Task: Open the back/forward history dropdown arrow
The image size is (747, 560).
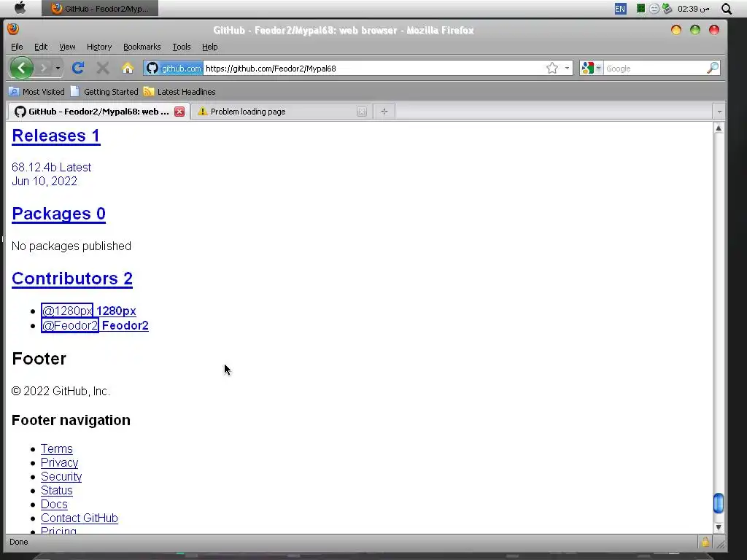Action: point(58,68)
